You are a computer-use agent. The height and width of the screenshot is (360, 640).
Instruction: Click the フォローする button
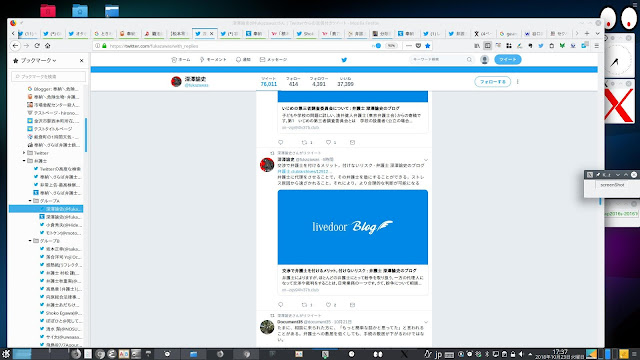pos(492,82)
